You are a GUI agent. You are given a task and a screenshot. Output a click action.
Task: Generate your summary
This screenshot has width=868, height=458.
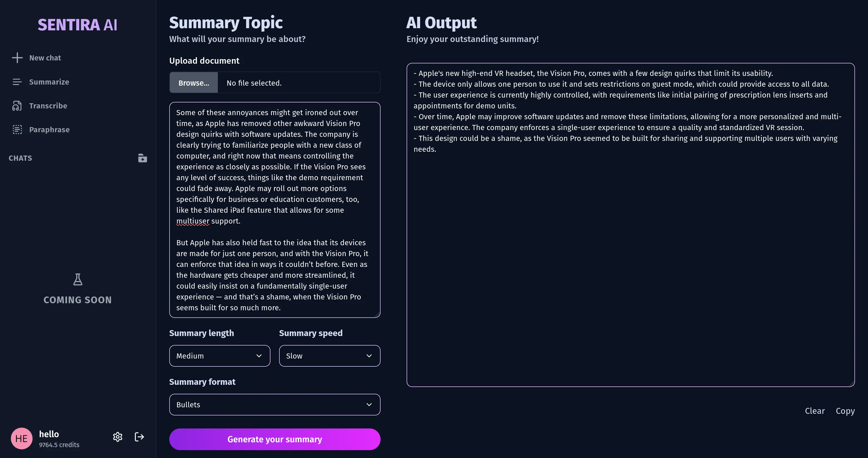[274, 439]
